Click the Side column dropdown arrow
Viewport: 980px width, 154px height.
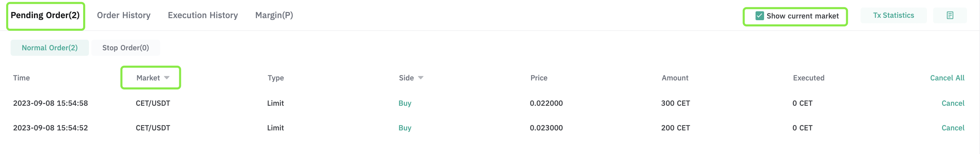coord(421,78)
